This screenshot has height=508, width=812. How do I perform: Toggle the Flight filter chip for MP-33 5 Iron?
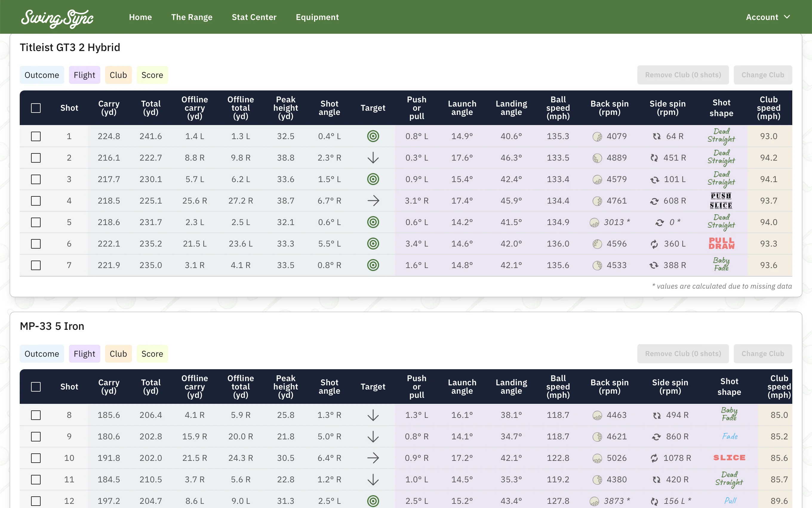(x=84, y=353)
